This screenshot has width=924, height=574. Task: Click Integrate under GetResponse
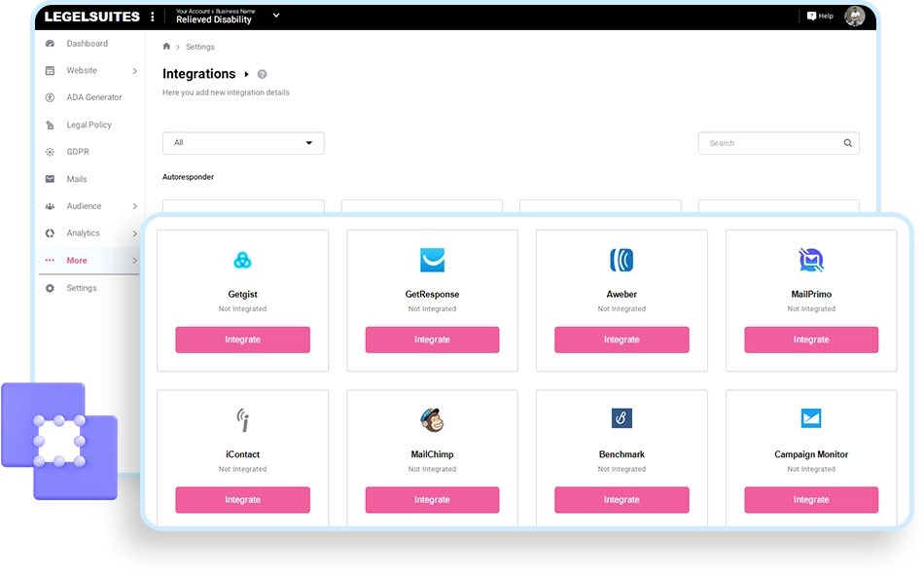[x=432, y=341]
